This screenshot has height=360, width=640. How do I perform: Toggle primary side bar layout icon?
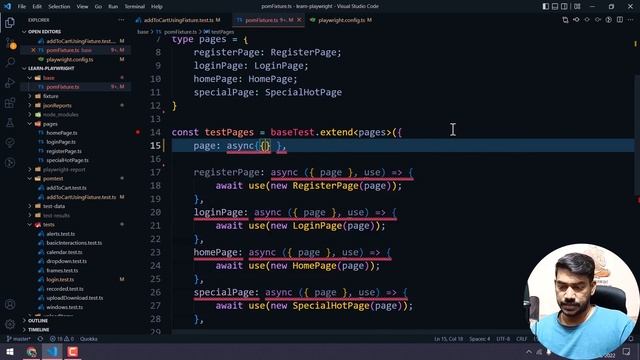pos(546,7)
